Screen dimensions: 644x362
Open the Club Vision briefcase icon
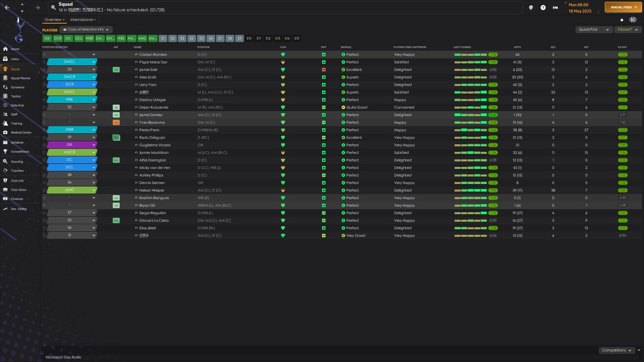click(6, 190)
